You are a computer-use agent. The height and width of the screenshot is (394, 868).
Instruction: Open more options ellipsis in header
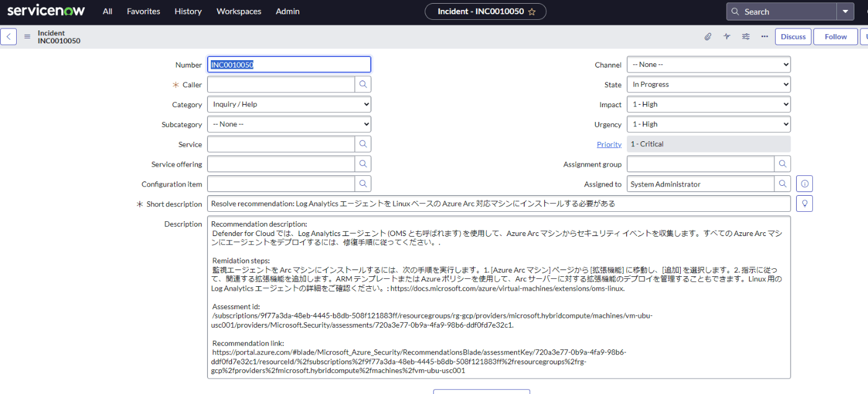764,37
